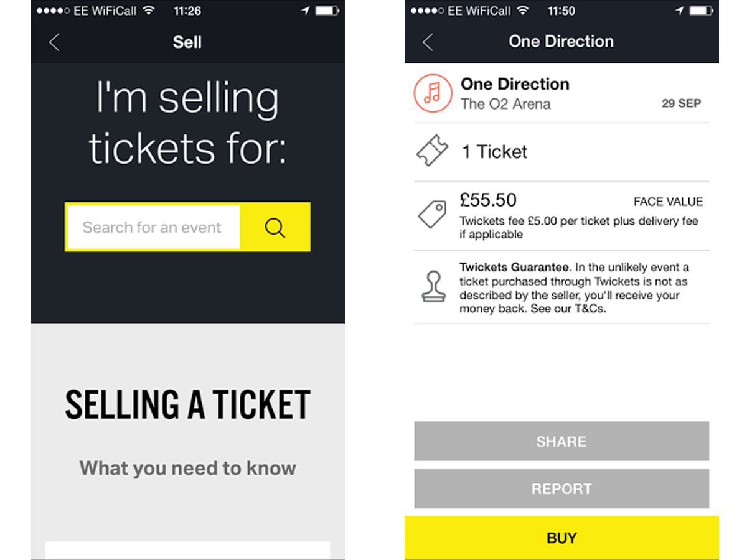747x560 pixels.
Task: Tap the price tag icon
Action: (433, 215)
